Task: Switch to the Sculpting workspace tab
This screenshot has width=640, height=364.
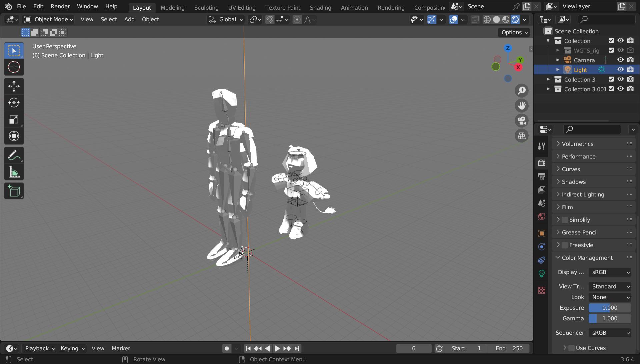Action: point(206,7)
